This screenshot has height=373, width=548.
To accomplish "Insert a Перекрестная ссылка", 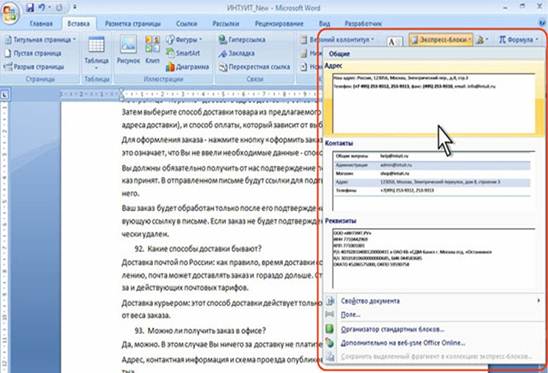I will (x=254, y=66).
